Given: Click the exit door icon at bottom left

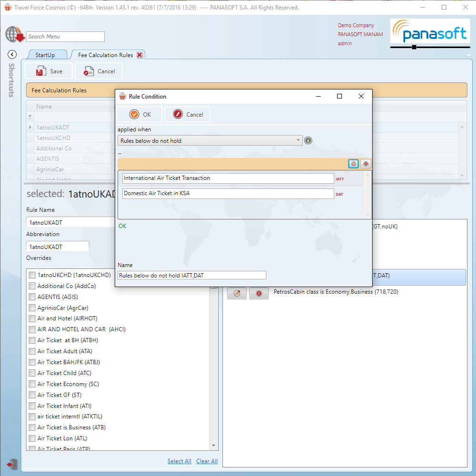Looking at the screenshot, I should click(12, 464).
